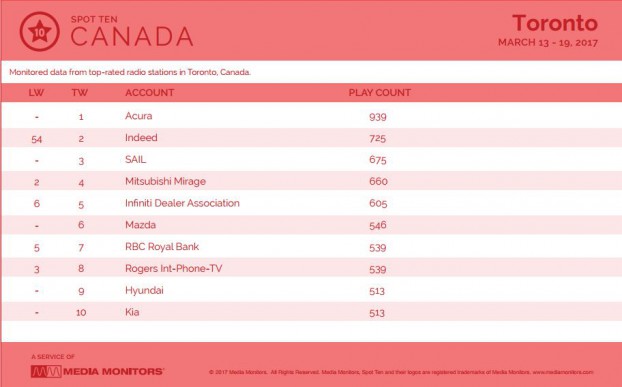This screenshot has height=387, width=622.
Task: Click Mitsubishi Mirage in the list
Action: pos(165,182)
